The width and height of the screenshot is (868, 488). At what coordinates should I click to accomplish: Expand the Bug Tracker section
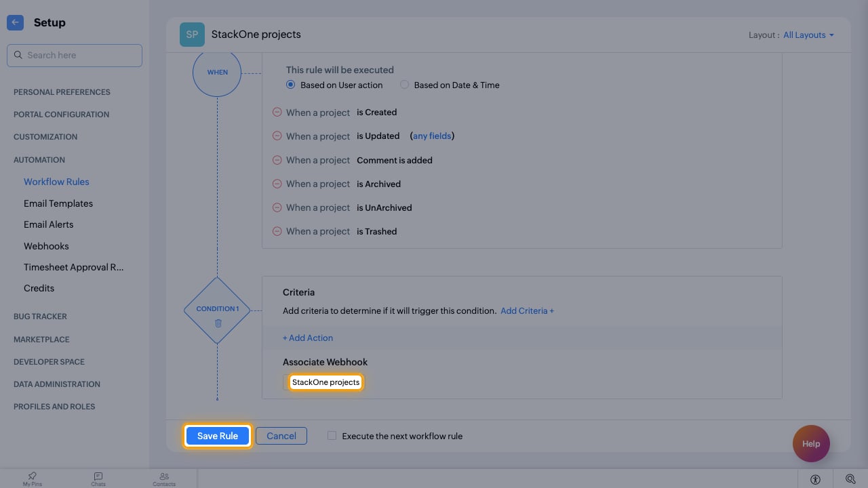40,317
